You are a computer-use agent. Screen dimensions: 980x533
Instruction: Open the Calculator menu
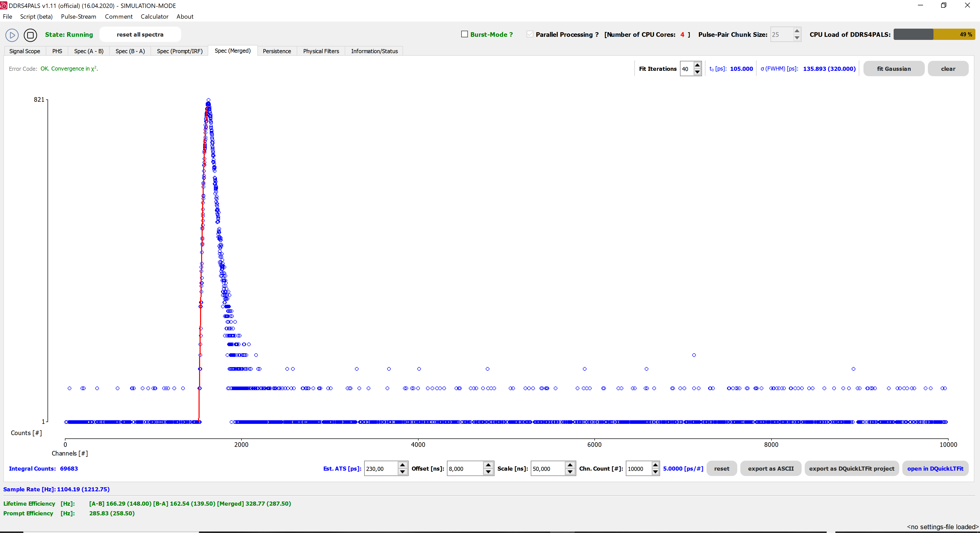[x=154, y=16]
